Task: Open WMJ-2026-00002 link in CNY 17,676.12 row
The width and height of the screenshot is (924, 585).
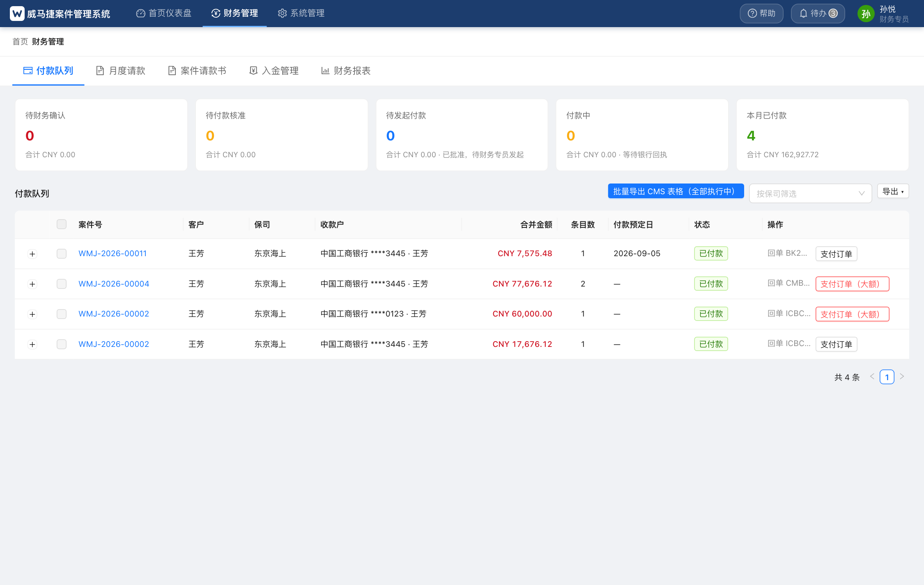Action: 114,344
